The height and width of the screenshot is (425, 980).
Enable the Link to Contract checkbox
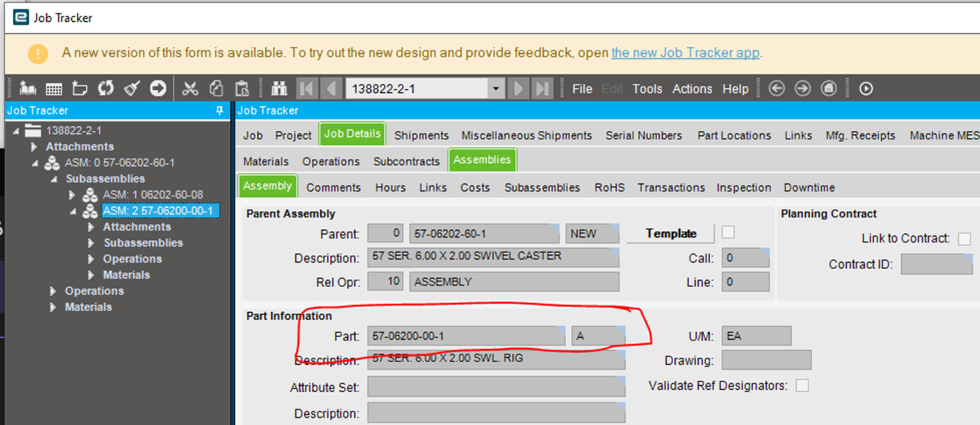coord(965,238)
